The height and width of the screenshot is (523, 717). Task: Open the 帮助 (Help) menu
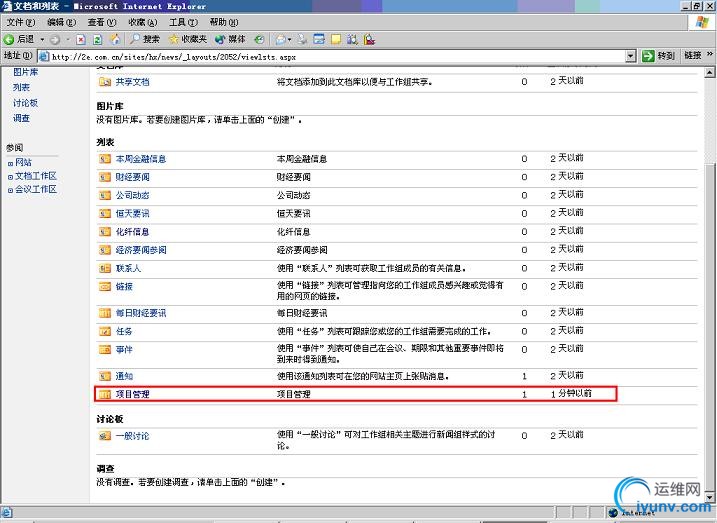(x=224, y=22)
